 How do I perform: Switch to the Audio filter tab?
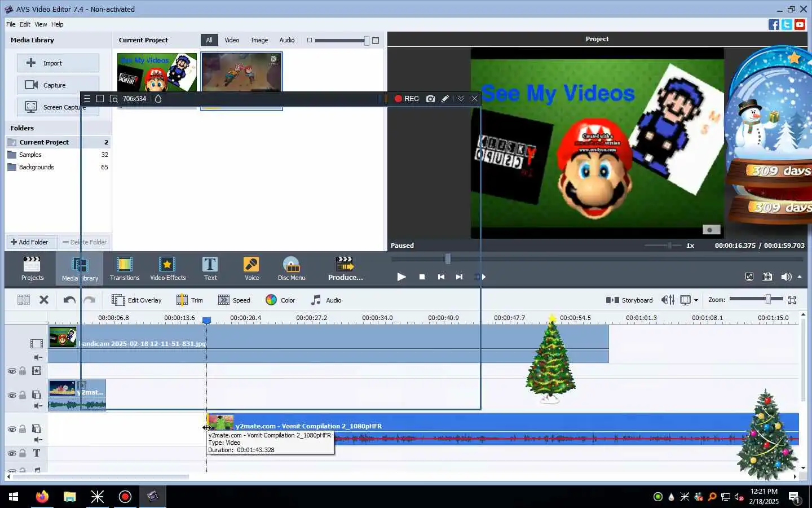coord(287,40)
